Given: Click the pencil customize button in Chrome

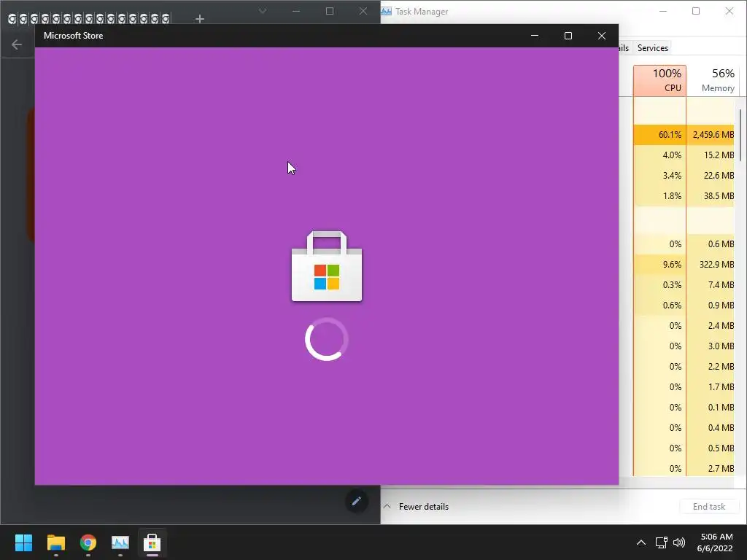Looking at the screenshot, I should point(356,501).
